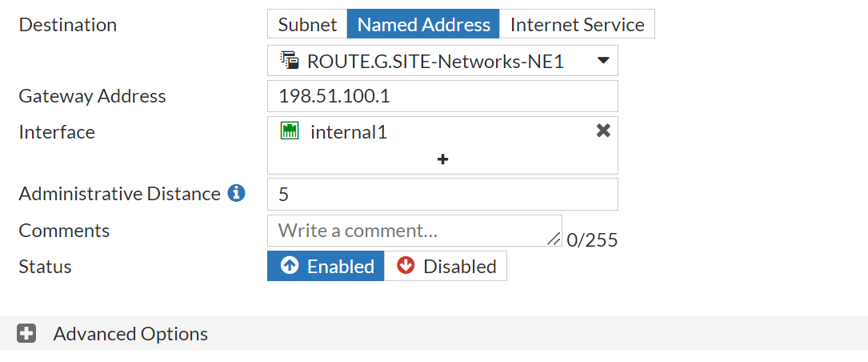Select the internal1 interface entry text

point(349,132)
